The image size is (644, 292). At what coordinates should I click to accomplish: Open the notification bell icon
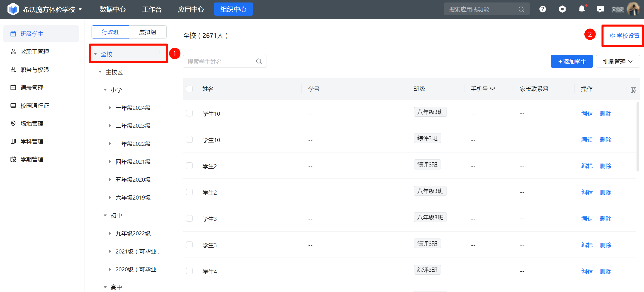[x=582, y=9]
